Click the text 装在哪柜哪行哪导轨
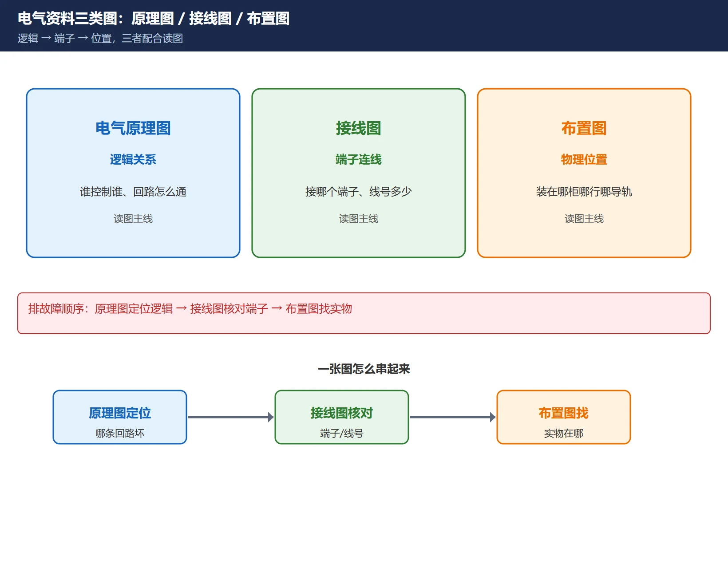 (584, 192)
